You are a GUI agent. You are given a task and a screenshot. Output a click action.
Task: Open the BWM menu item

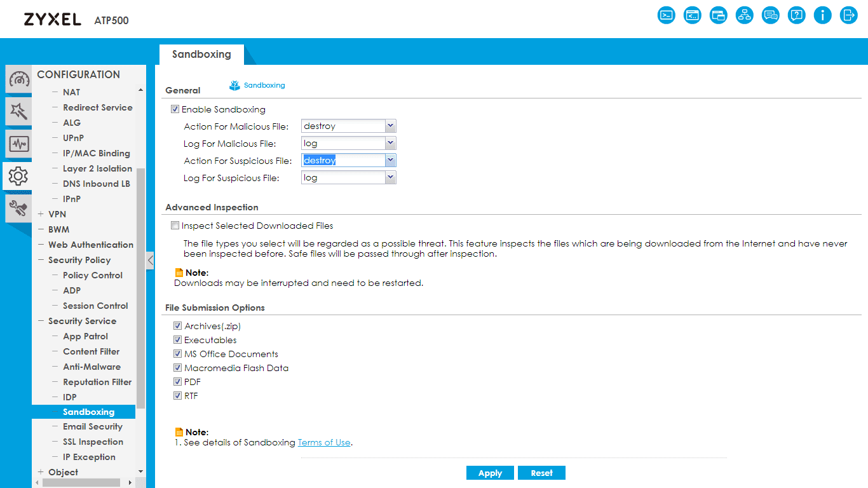59,229
